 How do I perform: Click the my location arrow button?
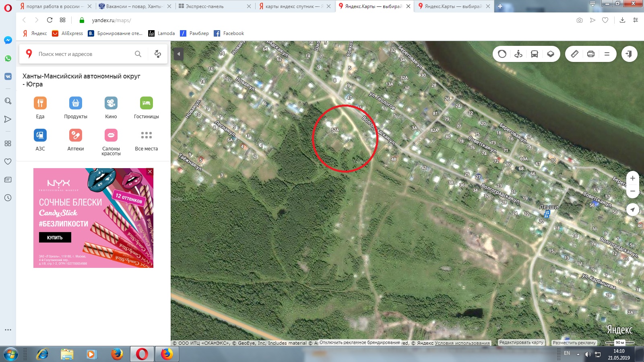[x=633, y=210]
